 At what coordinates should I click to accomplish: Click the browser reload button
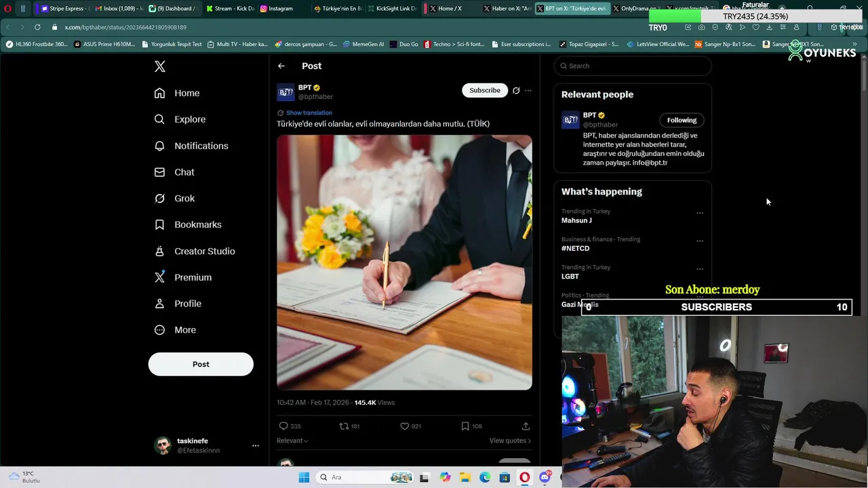click(x=37, y=27)
